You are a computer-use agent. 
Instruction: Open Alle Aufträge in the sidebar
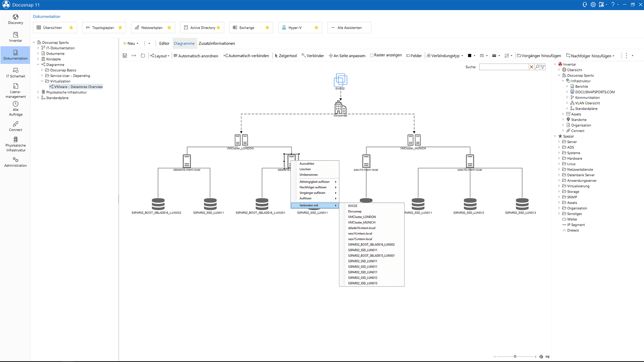(x=15, y=109)
